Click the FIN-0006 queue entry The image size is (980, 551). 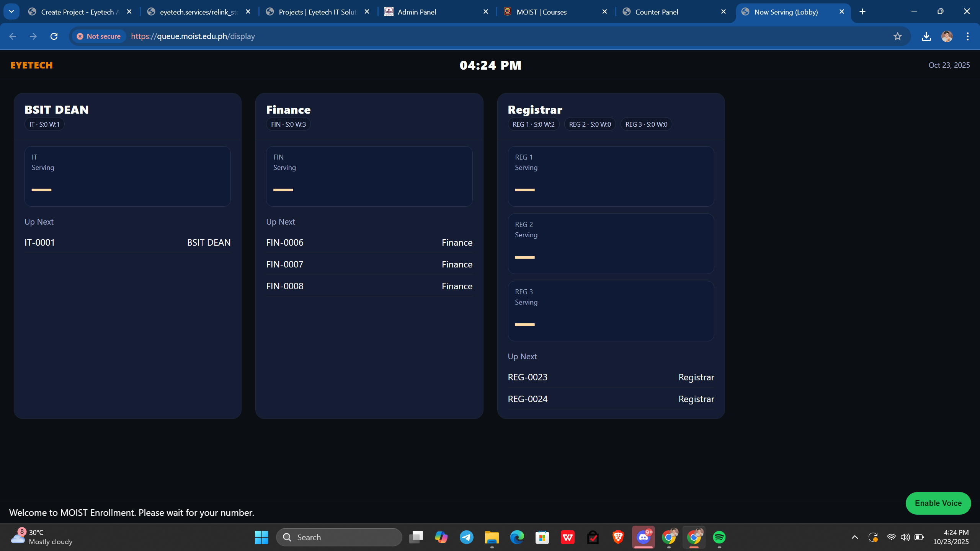285,243
